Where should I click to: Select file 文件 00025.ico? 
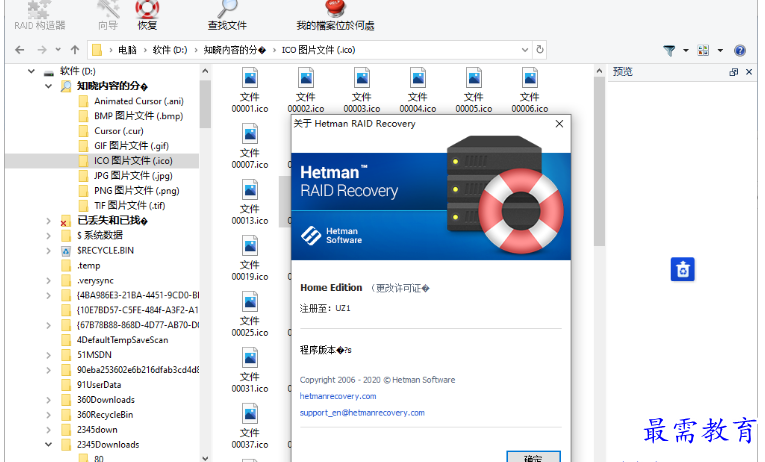point(250,314)
